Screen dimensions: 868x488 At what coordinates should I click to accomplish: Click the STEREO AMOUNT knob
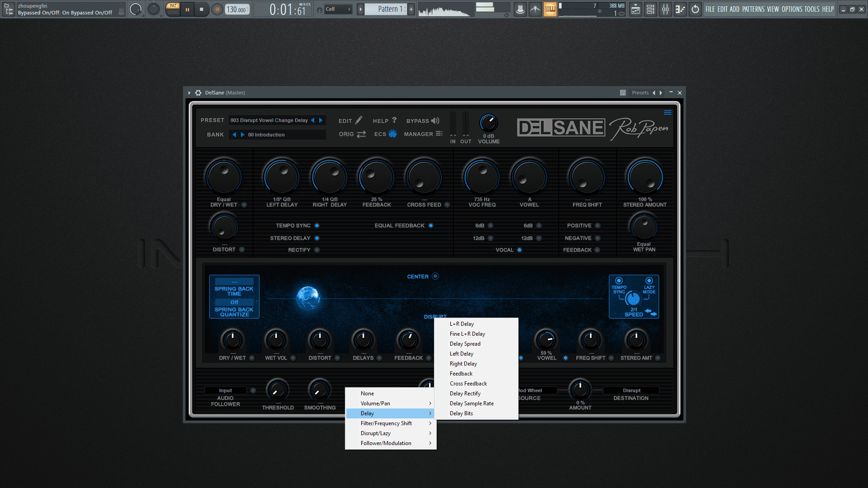[645, 177]
